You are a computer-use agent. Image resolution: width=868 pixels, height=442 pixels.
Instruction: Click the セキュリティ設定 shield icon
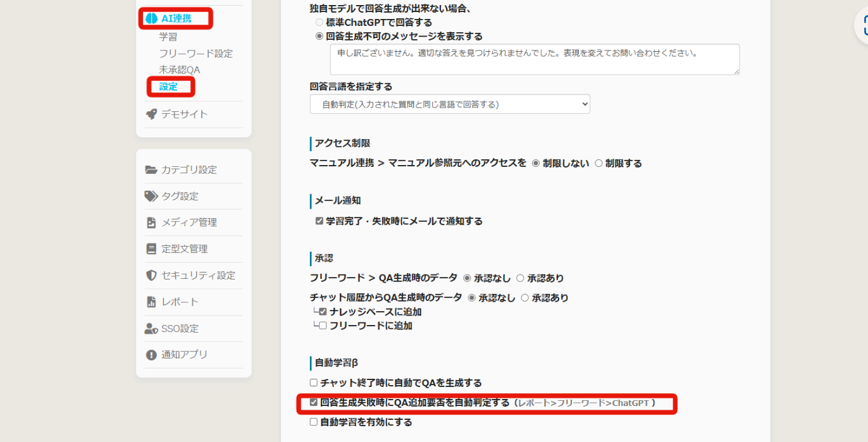pos(151,276)
